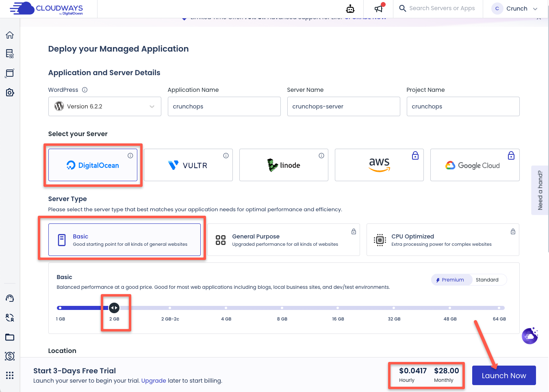
Task: Click the search magnifier icon
Action: point(403,8)
